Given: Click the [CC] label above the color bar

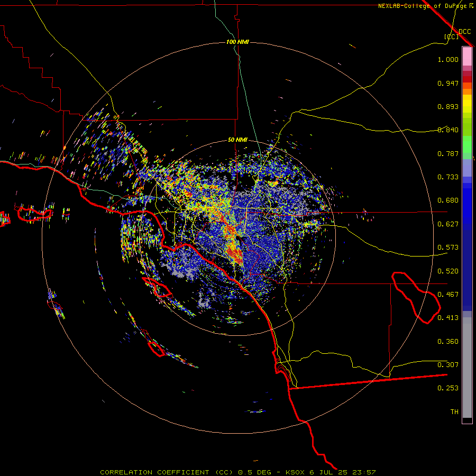Looking at the screenshot, I should 452,36.
